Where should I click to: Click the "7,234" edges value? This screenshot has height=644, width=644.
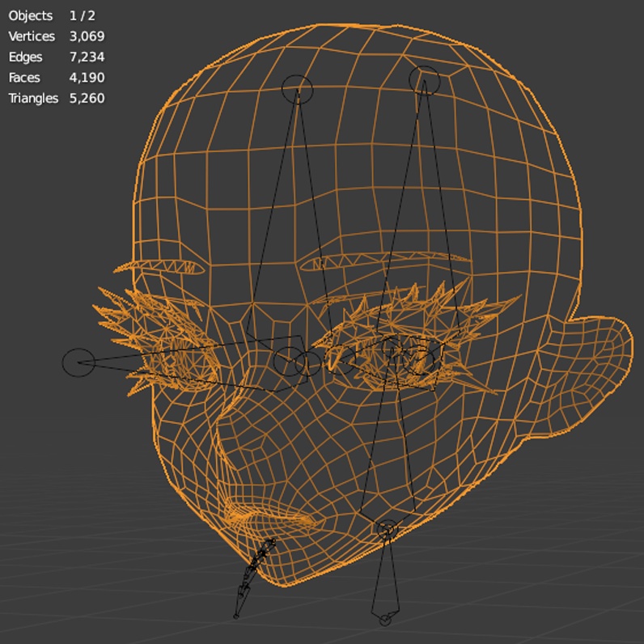(x=87, y=57)
